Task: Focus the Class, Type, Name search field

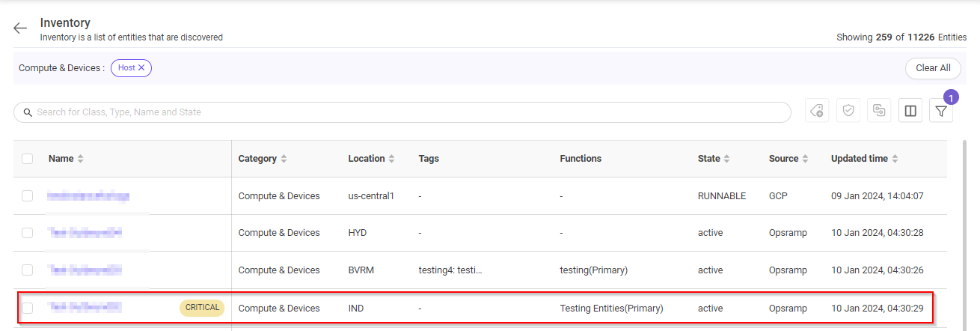Action: point(404,112)
